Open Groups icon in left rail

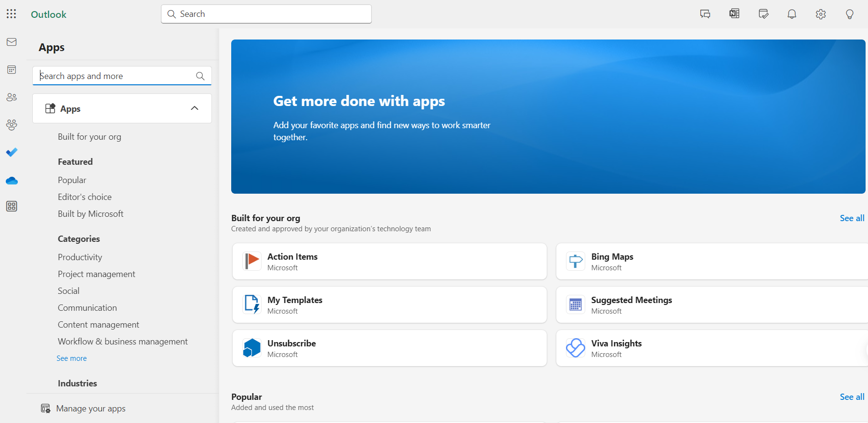12,125
